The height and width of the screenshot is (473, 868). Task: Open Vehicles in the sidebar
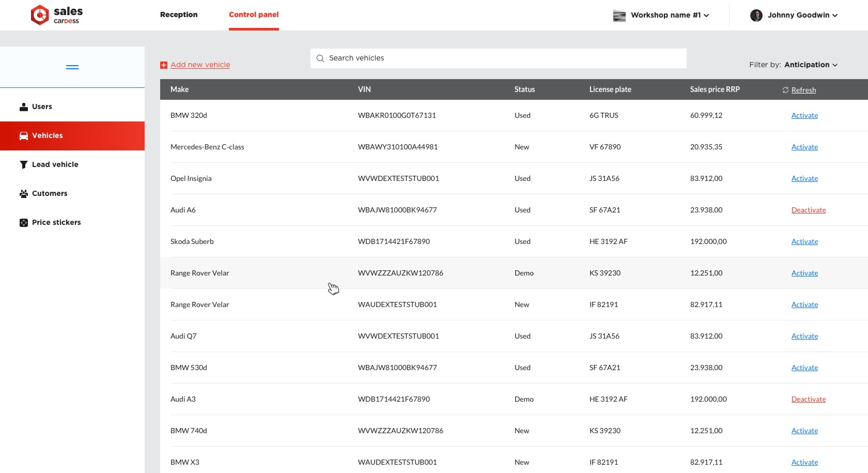[x=72, y=136]
